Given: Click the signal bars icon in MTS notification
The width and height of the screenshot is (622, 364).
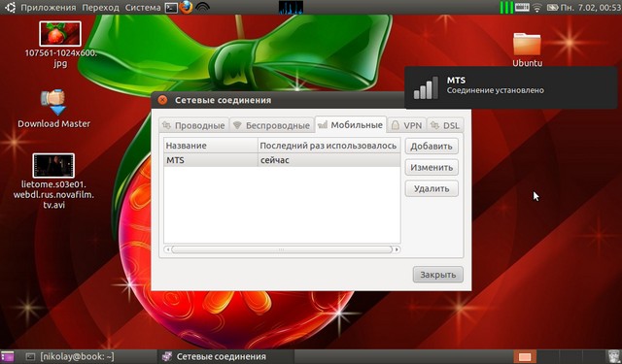Looking at the screenshot, I should [426, 87].
